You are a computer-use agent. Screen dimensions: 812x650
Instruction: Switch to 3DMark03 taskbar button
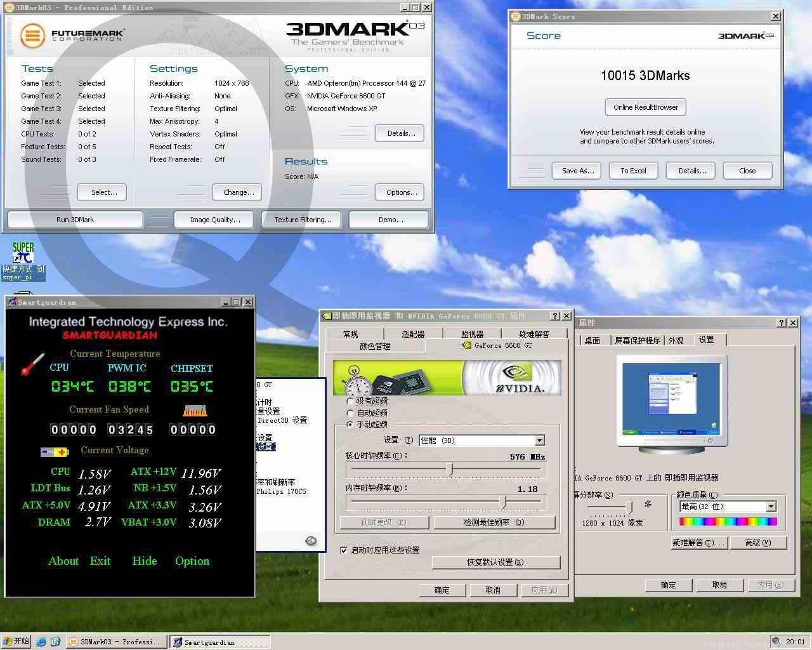coord(117,642)
